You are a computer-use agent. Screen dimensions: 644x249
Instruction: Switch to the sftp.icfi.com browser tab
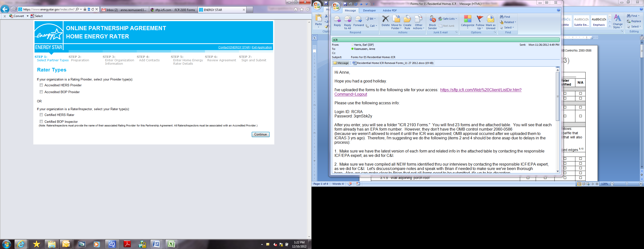coord(173,10)
